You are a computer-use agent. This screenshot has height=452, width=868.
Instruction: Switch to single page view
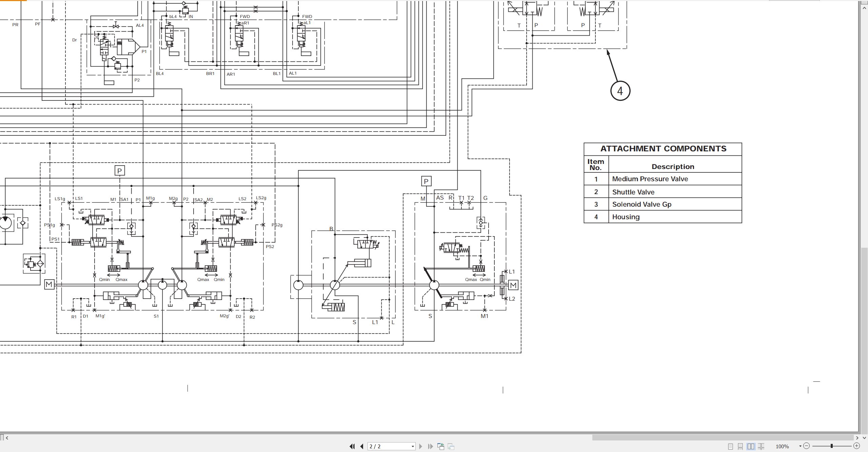coord(731,446)
